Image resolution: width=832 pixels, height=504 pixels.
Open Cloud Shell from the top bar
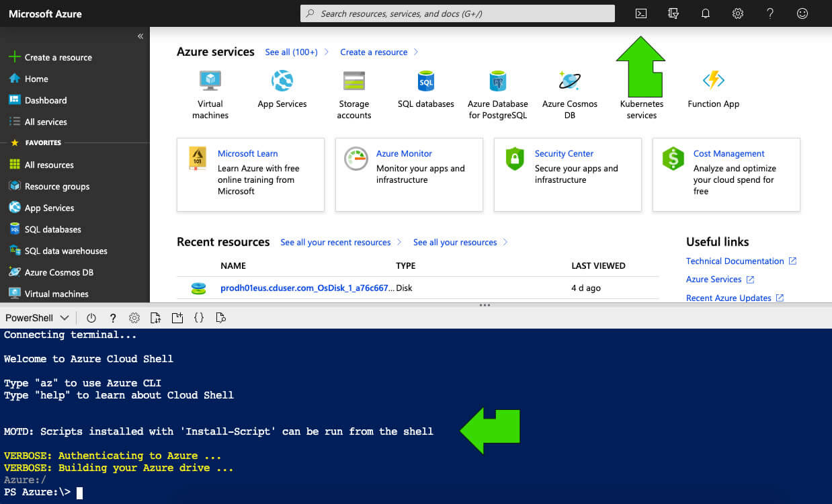click(x=641, y=13)
